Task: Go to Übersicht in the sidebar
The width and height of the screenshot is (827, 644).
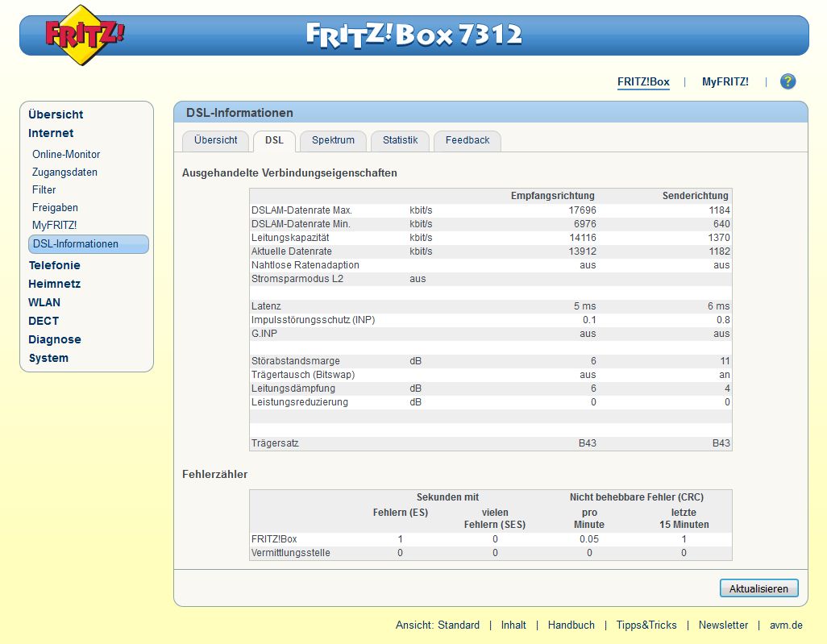Action: [56, 114]
